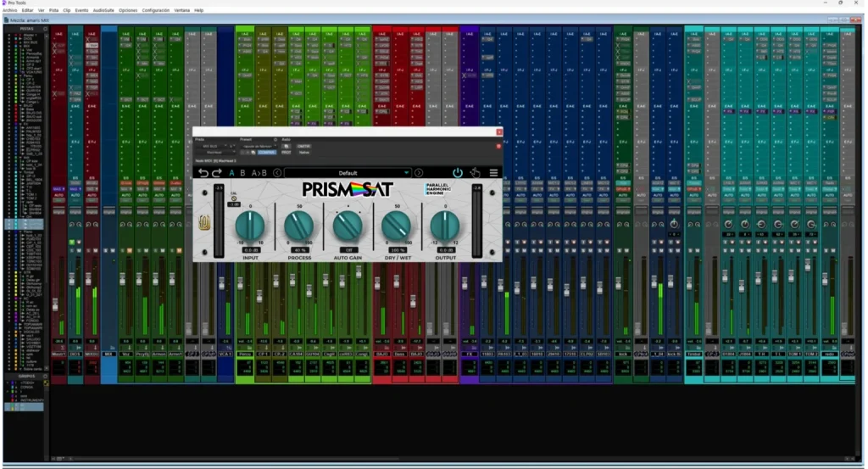Click the gold logo badge in PrismSat
This screenshot has height=469, width=868.
click(204, 222)
